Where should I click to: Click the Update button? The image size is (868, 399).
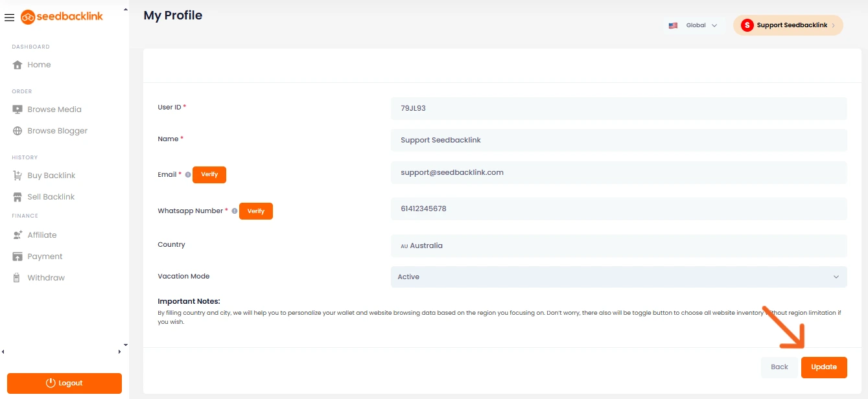[824, 367]
